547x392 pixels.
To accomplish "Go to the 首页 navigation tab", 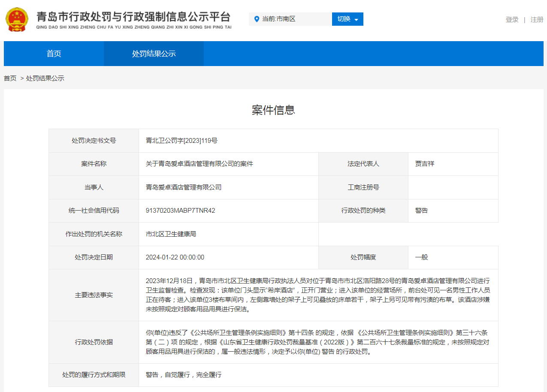I will (54, 54).
